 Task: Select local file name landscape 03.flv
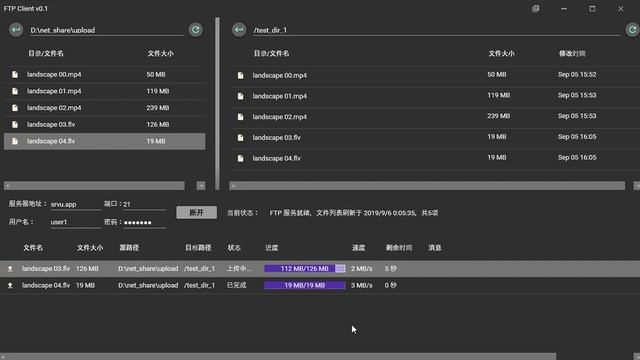[51, 124]
